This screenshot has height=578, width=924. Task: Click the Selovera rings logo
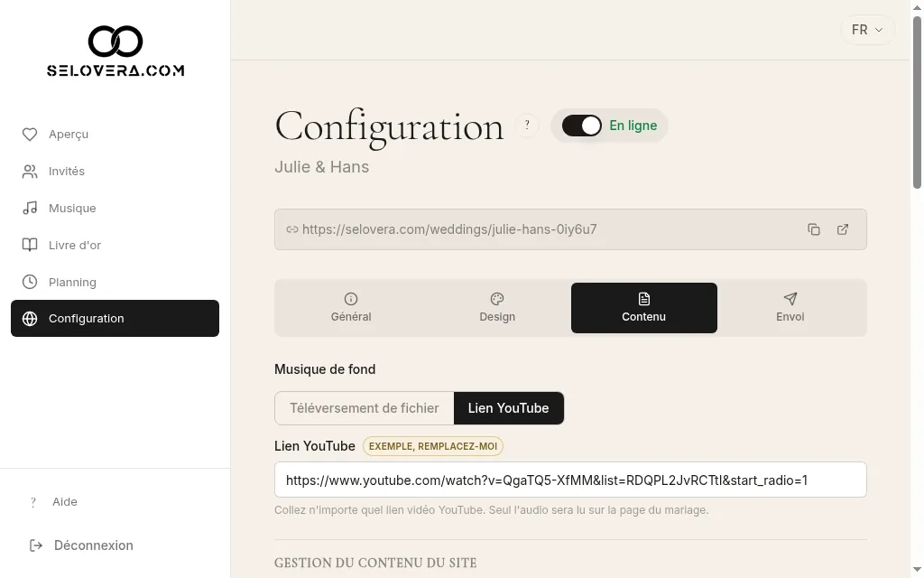coord(115,42)
